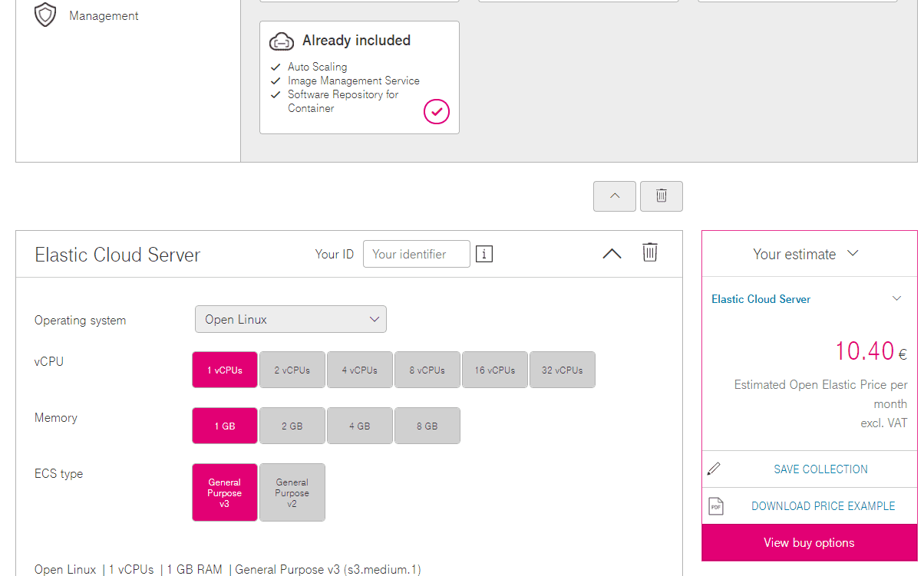Select 32 vCPUs option

click(x=563, y=370)
